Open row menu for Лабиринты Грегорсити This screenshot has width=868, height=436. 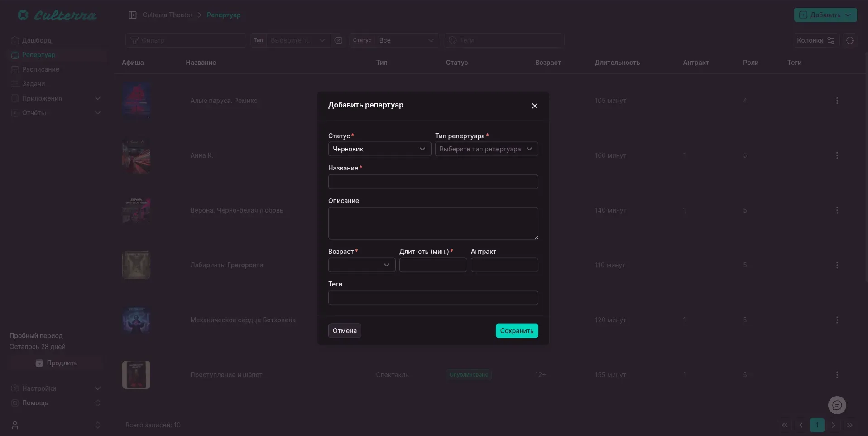pyautogui.click(x=837, y=265)
